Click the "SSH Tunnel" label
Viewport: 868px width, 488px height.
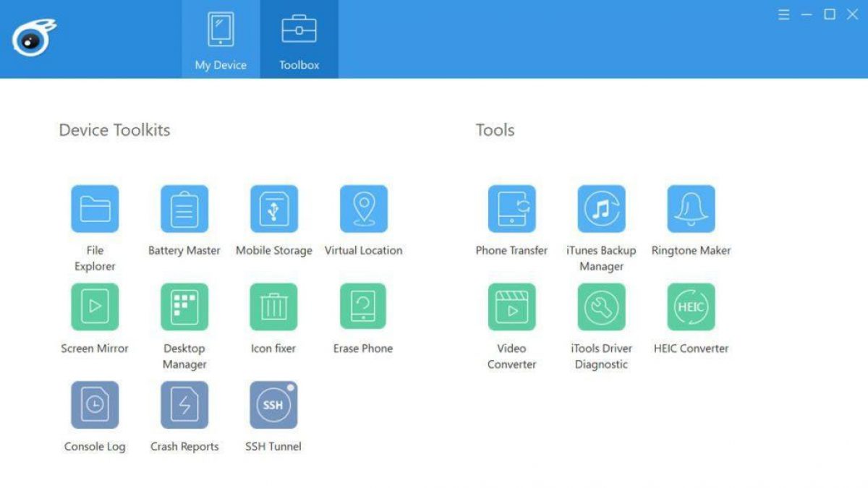(273, 447)
